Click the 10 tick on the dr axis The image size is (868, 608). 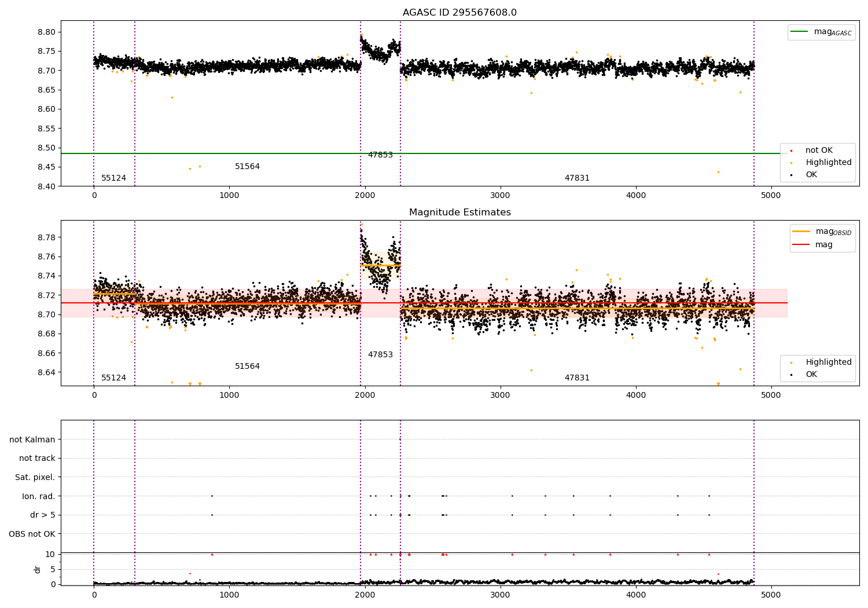click(x=50, y=555)
